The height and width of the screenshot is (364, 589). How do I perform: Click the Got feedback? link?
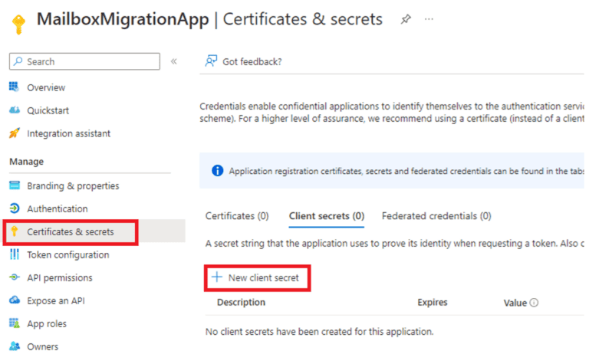(252, 61)
